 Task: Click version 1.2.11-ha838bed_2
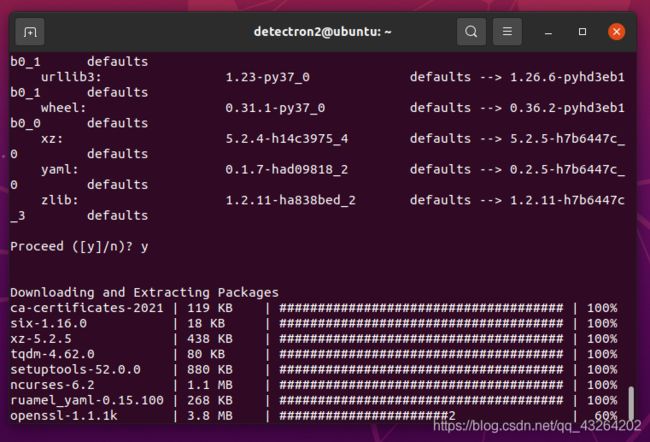291,200
